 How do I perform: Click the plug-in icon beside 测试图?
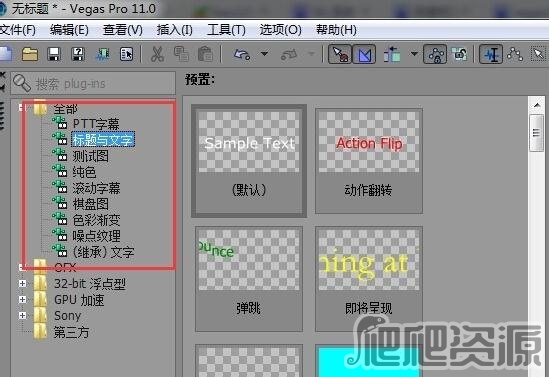pyautogui.click(x=60, y=155)
